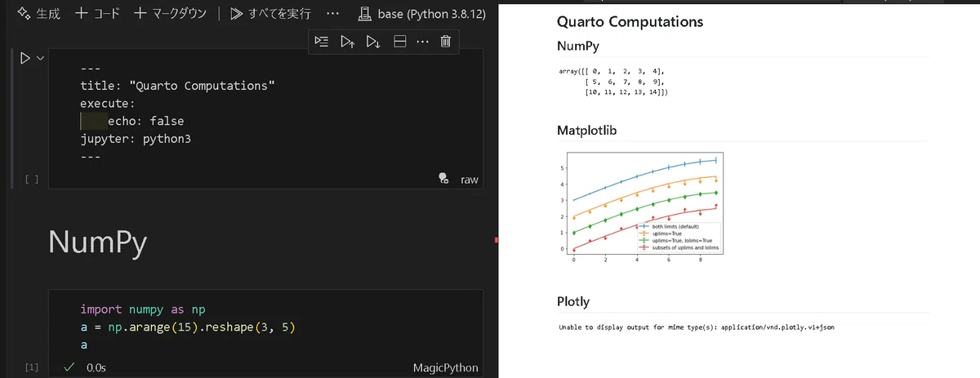Image resolution: width=980 pixels, height=378 pixels.
Task: Run the raw YAML cell with play icon
Action: click(24, 58)
